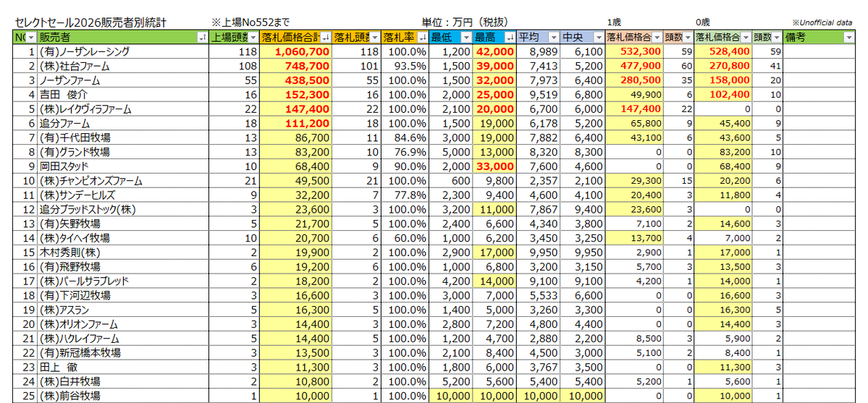Screen dimensions: 868x403
Task: Select the sale rate cell 60.0%
Action: [405, 238]
